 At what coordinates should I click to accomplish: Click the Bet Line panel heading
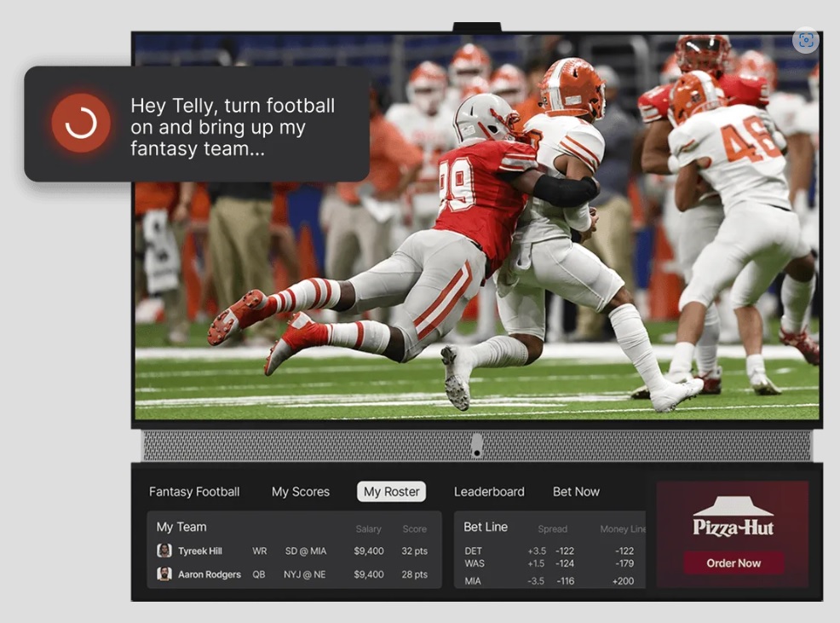[x=486, y=528]
